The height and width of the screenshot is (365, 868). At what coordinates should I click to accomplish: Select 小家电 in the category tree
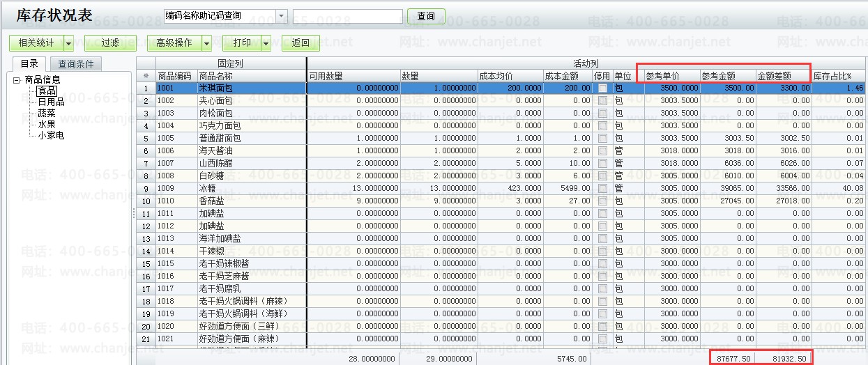tap(51, 135)
